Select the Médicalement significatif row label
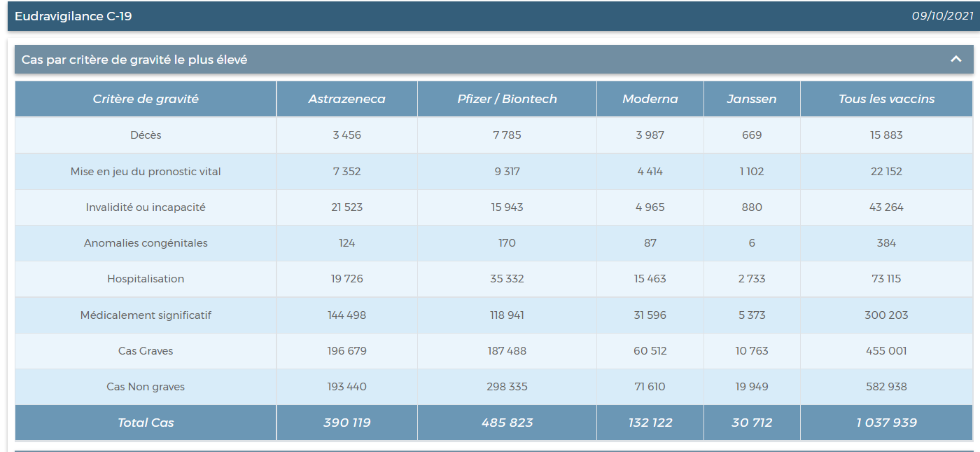The image size is (980, 452). 146,315
